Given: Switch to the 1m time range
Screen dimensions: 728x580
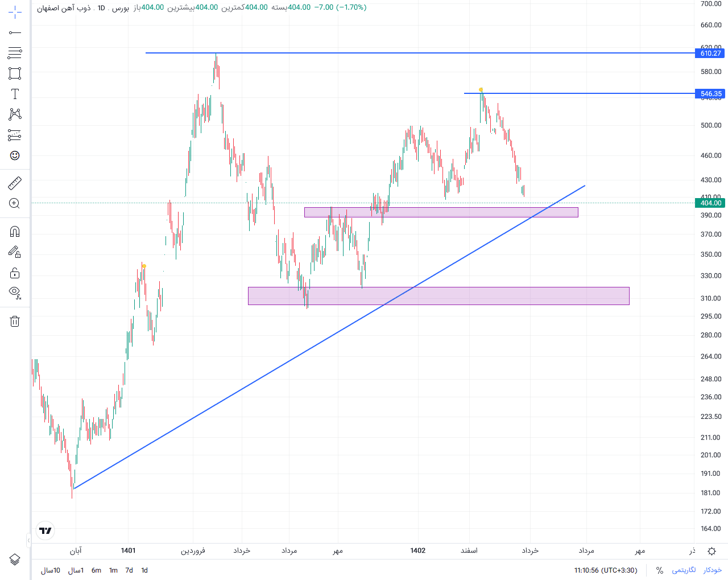Looking at the screenshot, I should click(113, 570).
